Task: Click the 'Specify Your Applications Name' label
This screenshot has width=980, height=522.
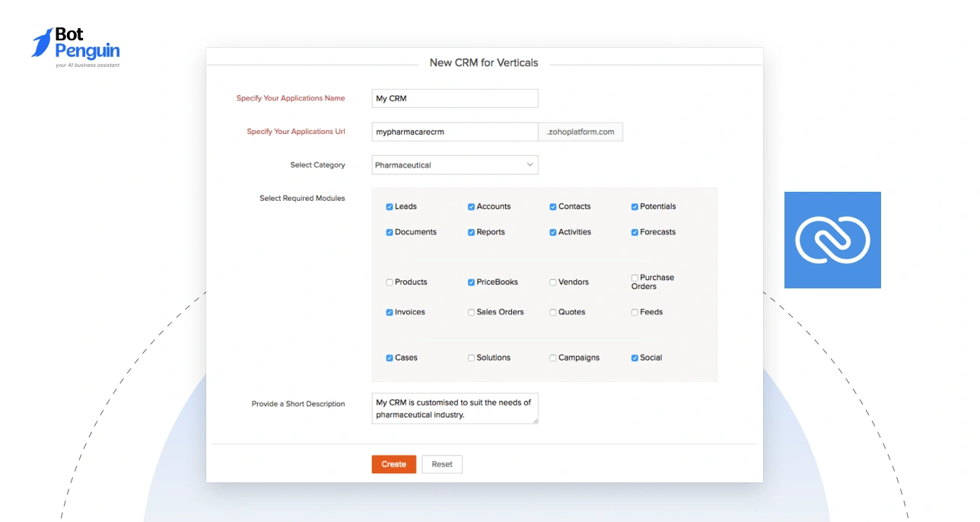Action: click(x=291, y=98)
